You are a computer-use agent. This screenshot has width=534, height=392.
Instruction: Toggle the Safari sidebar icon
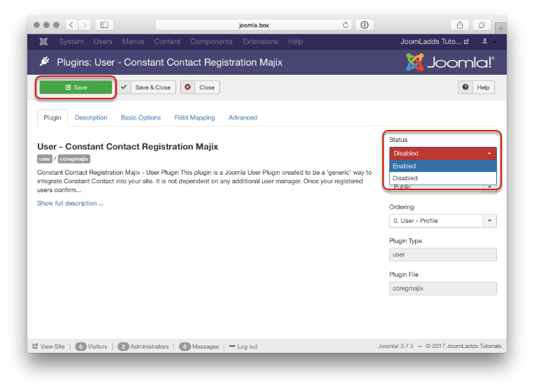[x=104, y=25]
